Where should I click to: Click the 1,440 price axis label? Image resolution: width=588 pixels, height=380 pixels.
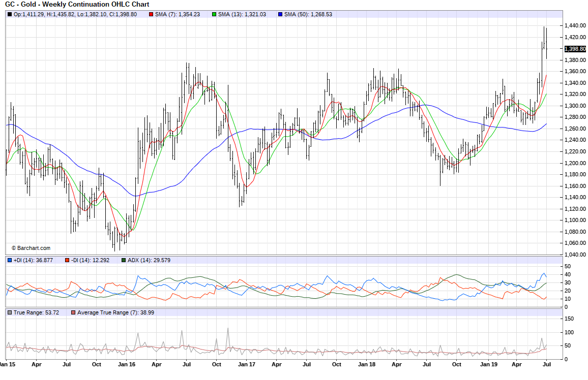click(x=573, y=25)
